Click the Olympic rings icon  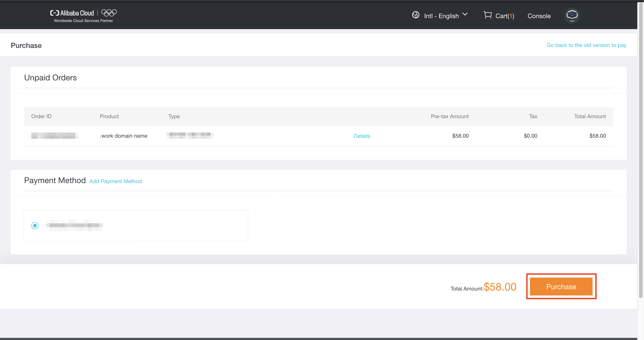pos(109,13)
